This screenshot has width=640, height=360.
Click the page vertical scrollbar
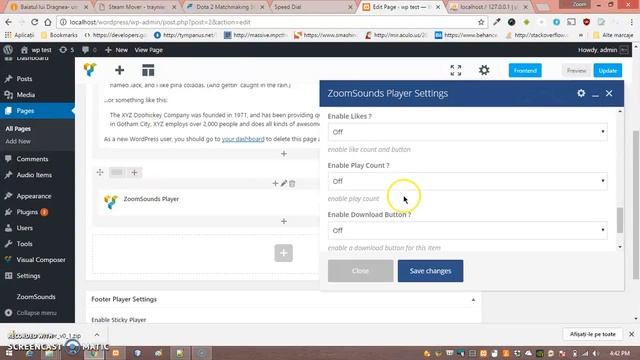pyautogui.click(x=636, y=204)
